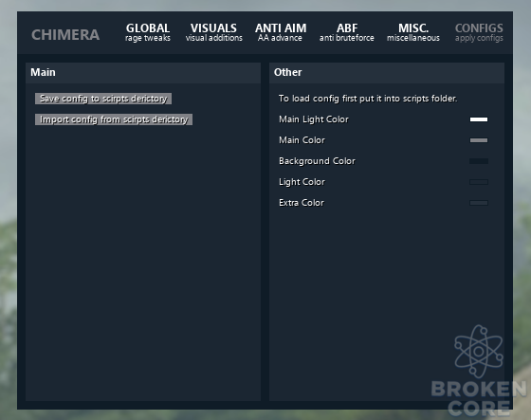Open the Main Light Color swatch
531x420 pixels.
pos(479,119)
